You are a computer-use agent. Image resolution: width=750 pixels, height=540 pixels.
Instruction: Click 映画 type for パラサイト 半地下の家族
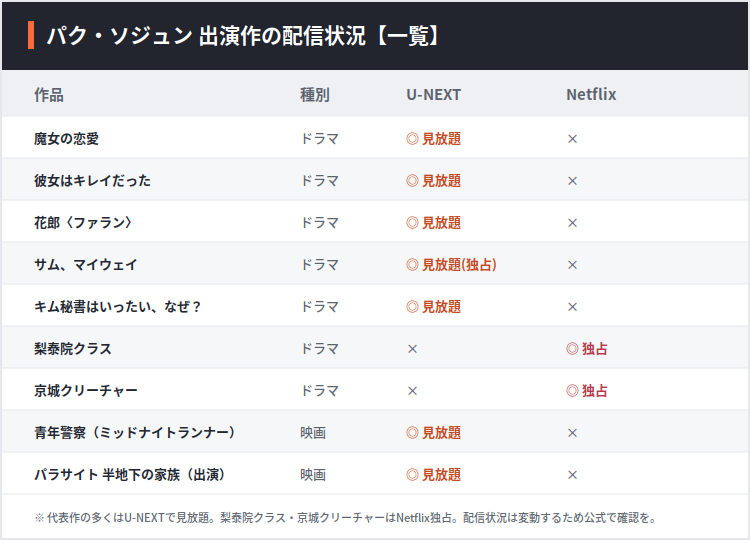pyautogui.click(x=313, y=475)
